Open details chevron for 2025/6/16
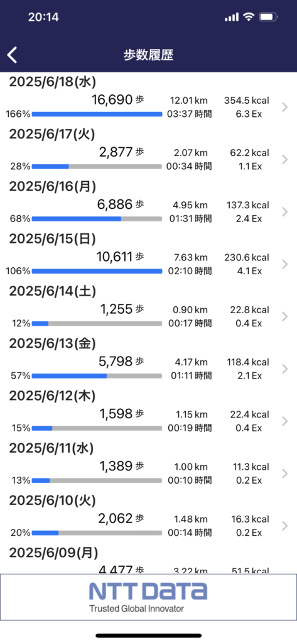This screenshot has height=644, width=297. click(x=285, y=211)
